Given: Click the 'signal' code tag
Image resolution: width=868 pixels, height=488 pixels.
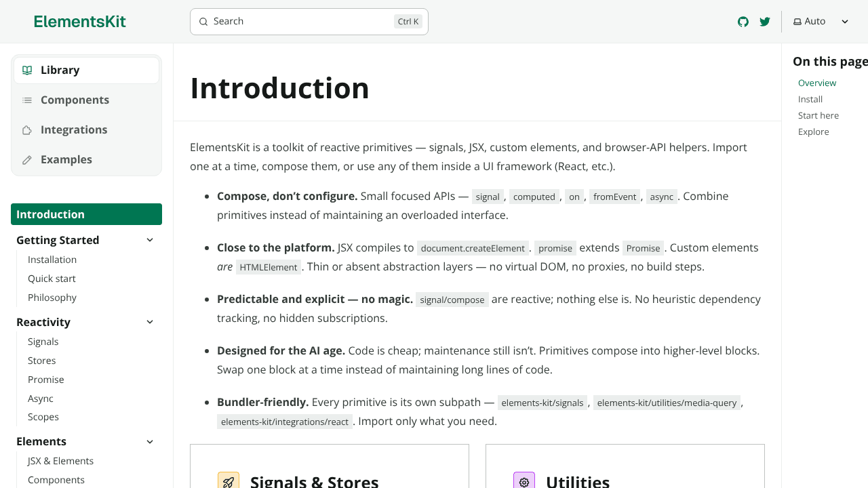Looking at the screenshot, I should [x=488, y=197].
